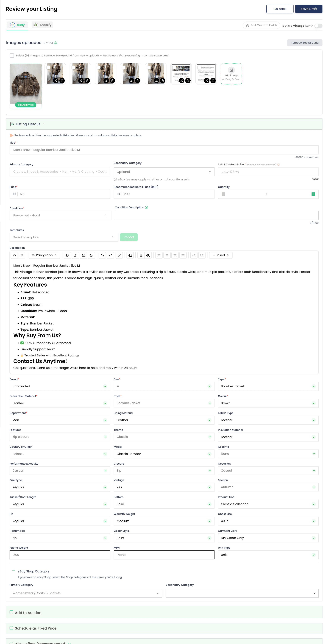The height and width of the screenshot is (644, 334).
Task: Click the featured jacket image
Action: click(26, 84)
